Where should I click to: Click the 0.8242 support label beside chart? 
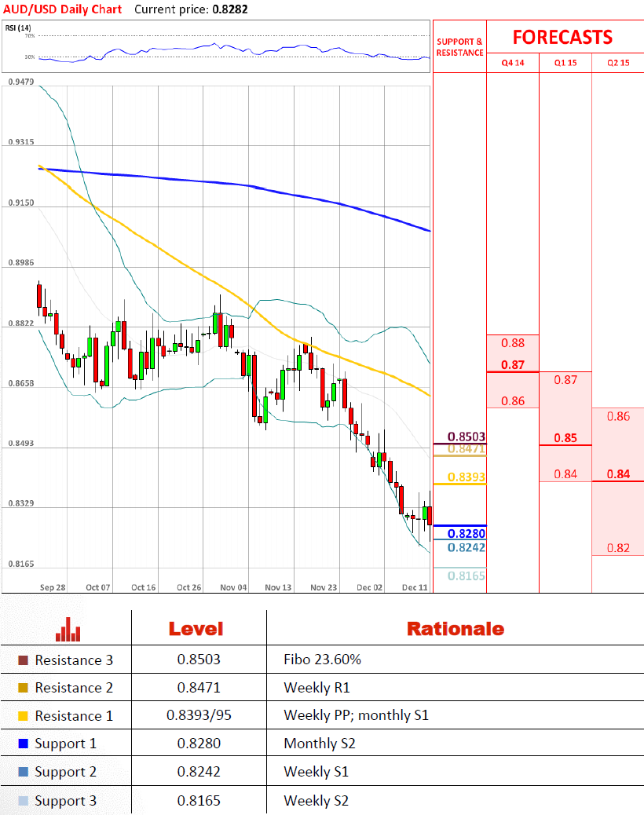(x=467, y=547)
